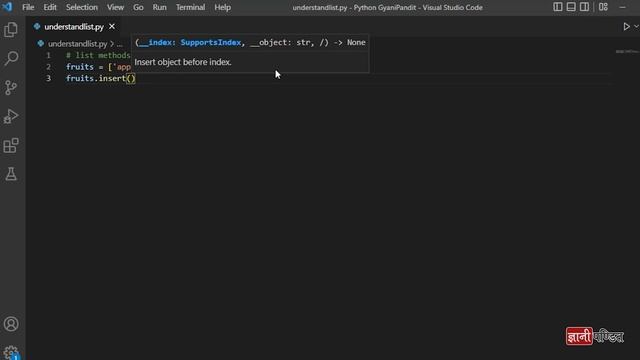Click 'Insert object before index.' tooltip text

click(x=183, y=62)
